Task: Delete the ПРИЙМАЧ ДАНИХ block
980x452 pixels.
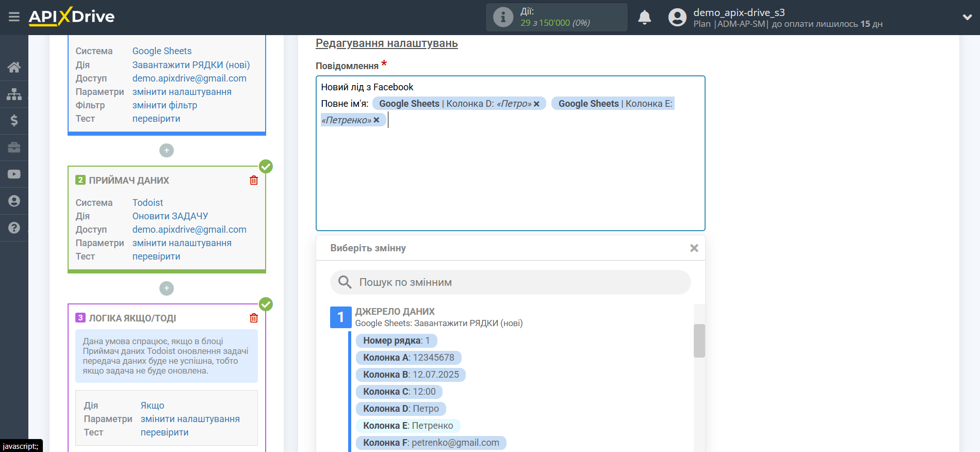Action: coord(254,180)
